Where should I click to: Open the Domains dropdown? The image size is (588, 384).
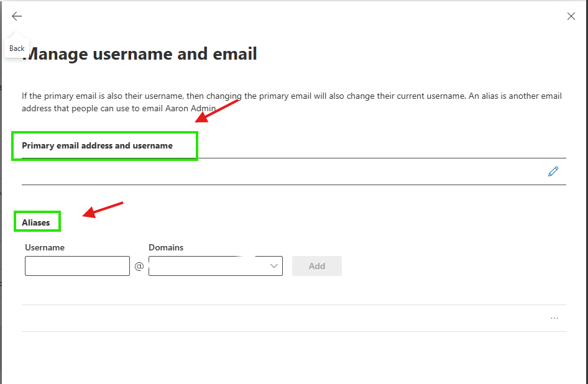pos(216,266)
